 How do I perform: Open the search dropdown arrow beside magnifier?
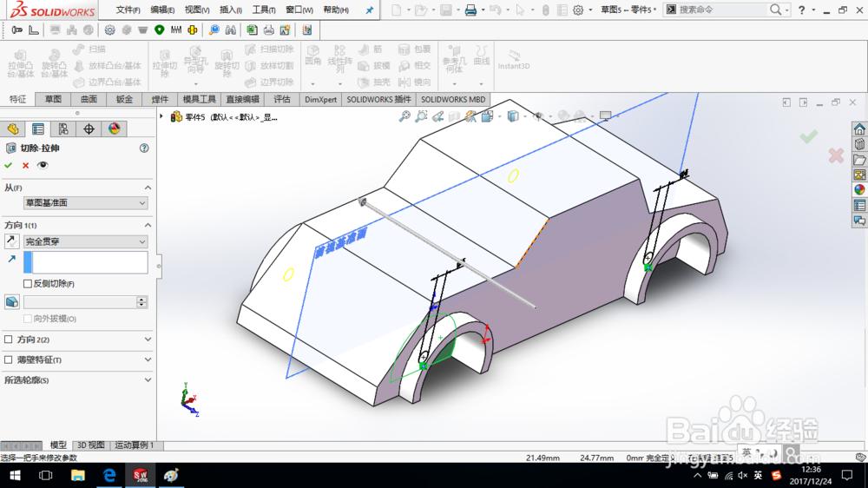tap(786, 10)
